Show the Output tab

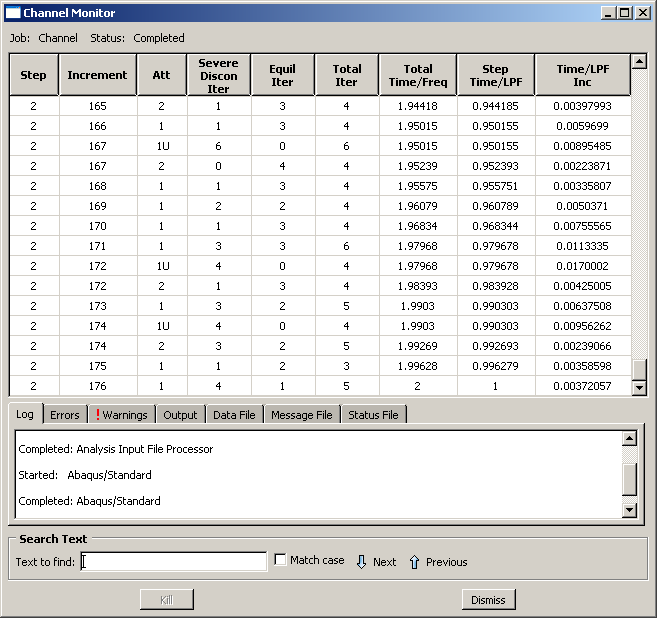coord(180,415)
